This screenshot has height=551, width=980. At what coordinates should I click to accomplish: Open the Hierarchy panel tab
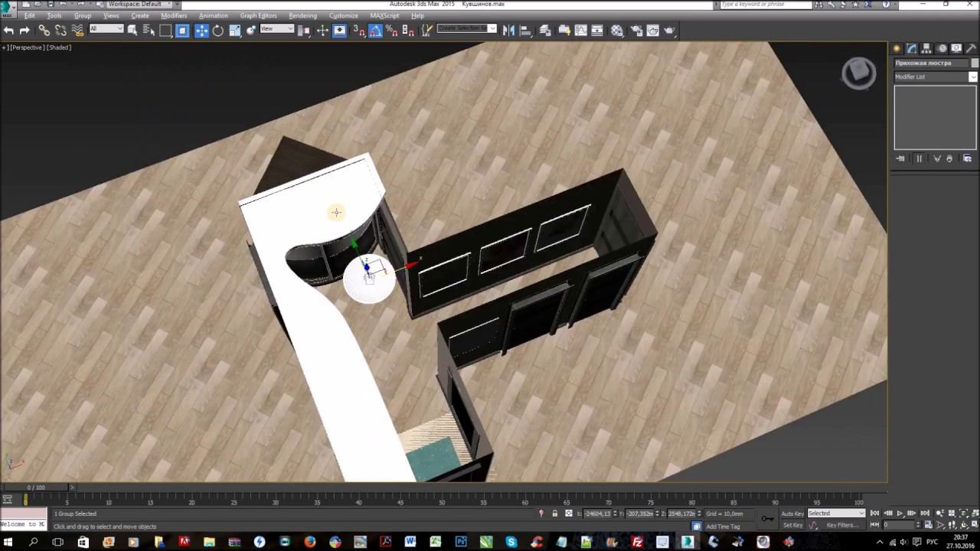point(926,48)
